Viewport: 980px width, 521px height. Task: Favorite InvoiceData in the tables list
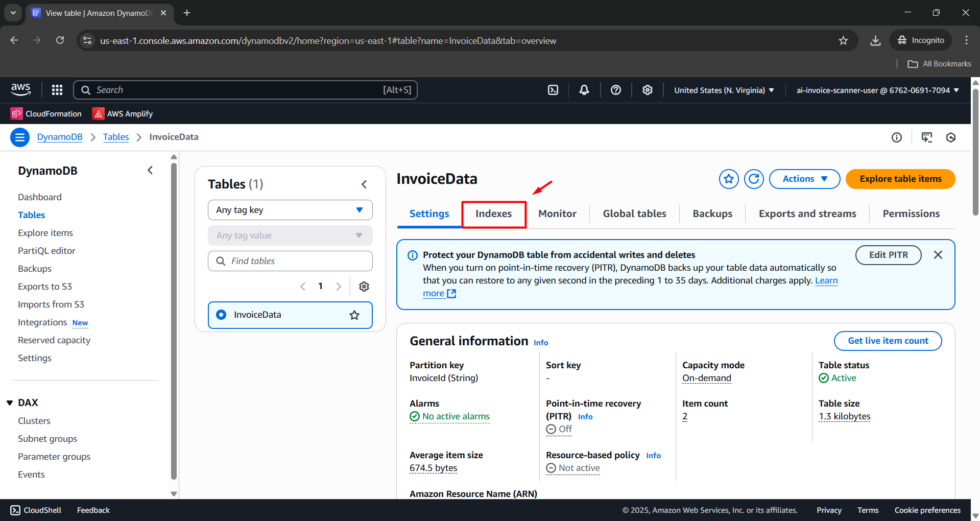[354, 315]
